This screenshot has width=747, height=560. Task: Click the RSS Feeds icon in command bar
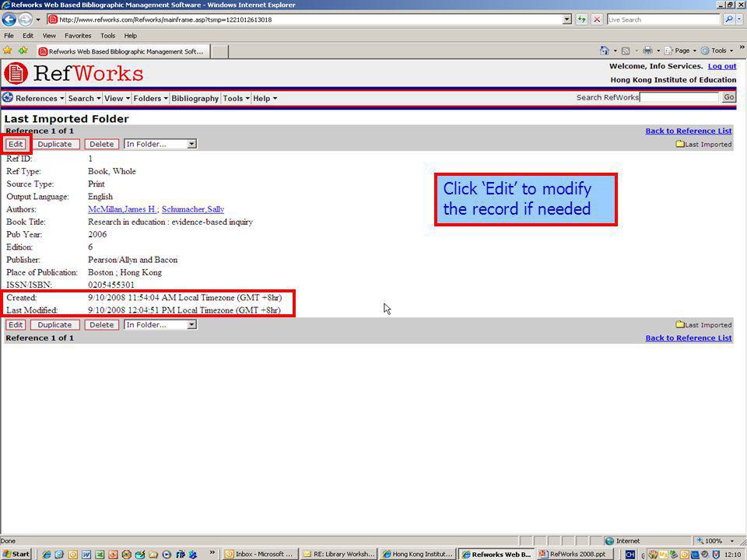626,51
